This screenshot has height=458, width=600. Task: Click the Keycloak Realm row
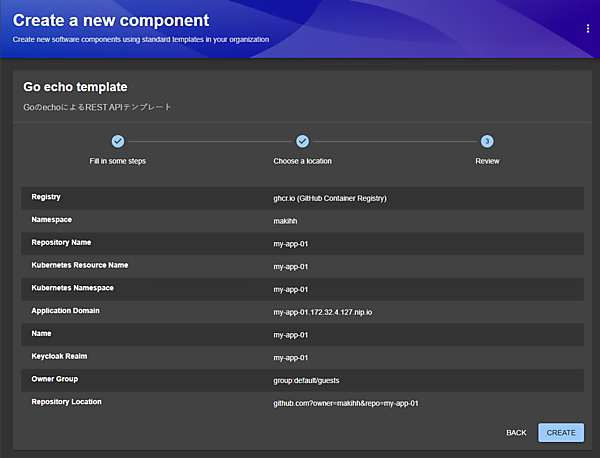(300, 357)
